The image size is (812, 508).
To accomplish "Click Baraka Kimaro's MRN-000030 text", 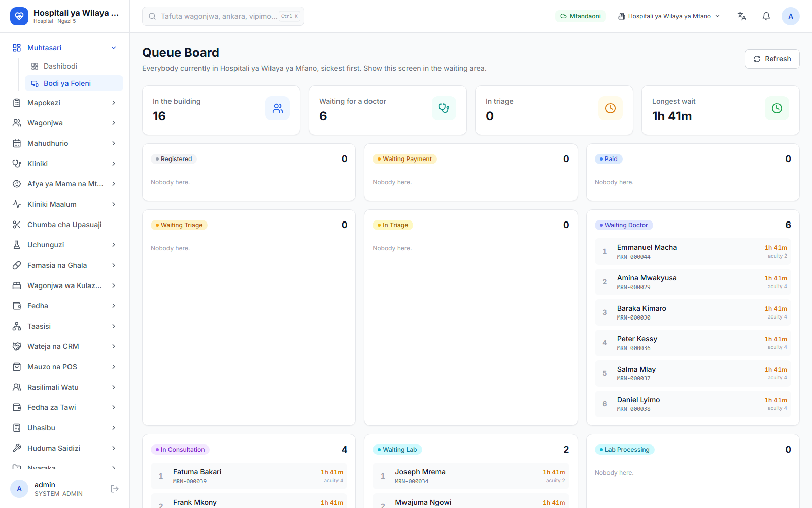I will (634, 317).
